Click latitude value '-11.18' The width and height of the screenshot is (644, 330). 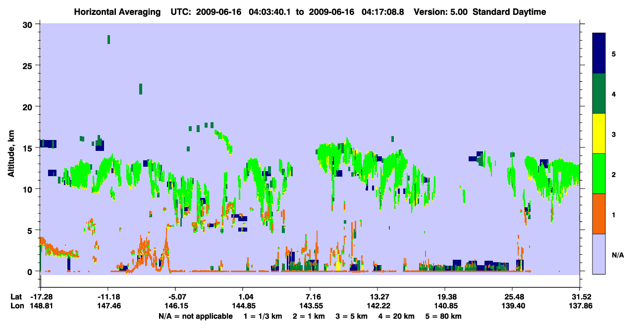coord(108,297)
